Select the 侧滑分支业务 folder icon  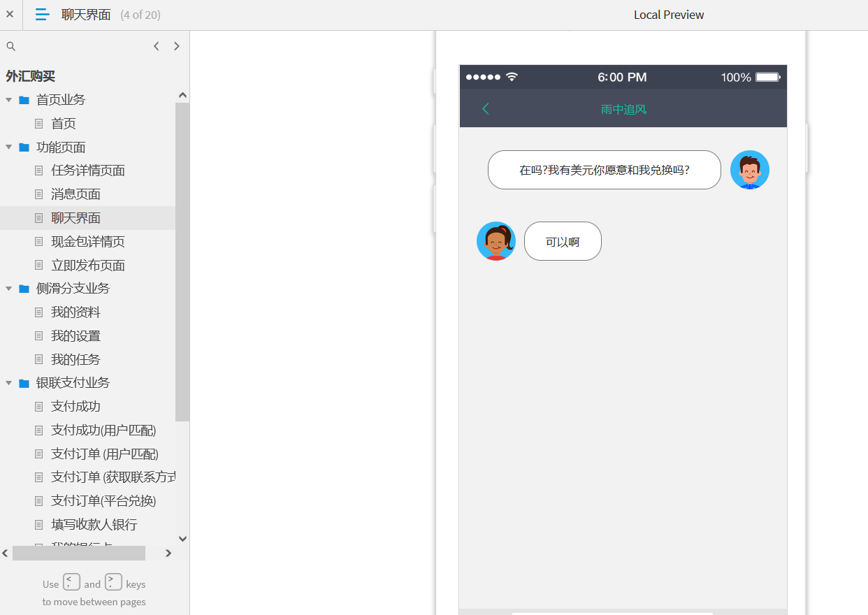tap(24, 289)
